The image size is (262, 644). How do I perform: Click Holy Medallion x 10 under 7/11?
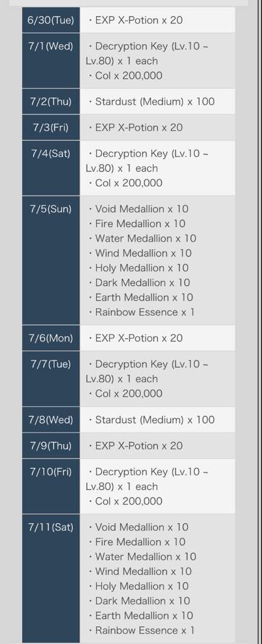[x=138, y=586]
